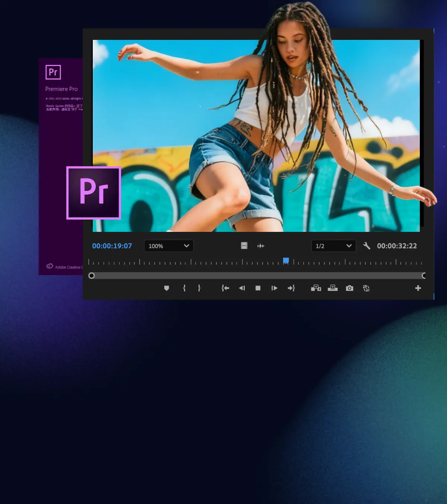Open the monitor Settings wrench icon

367,246
